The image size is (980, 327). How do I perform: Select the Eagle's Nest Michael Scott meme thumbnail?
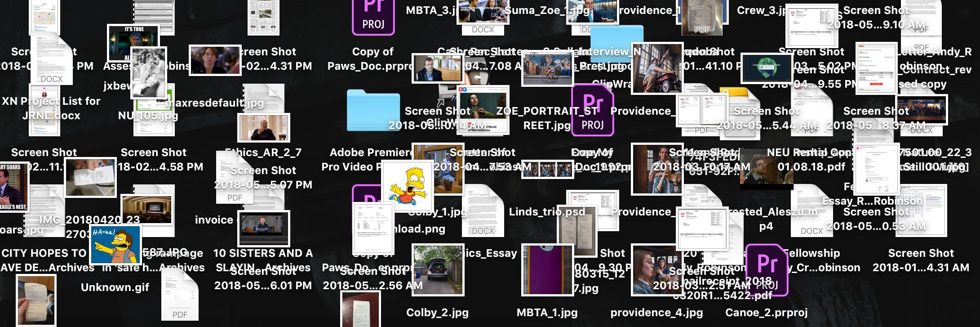tap(14, 188)
